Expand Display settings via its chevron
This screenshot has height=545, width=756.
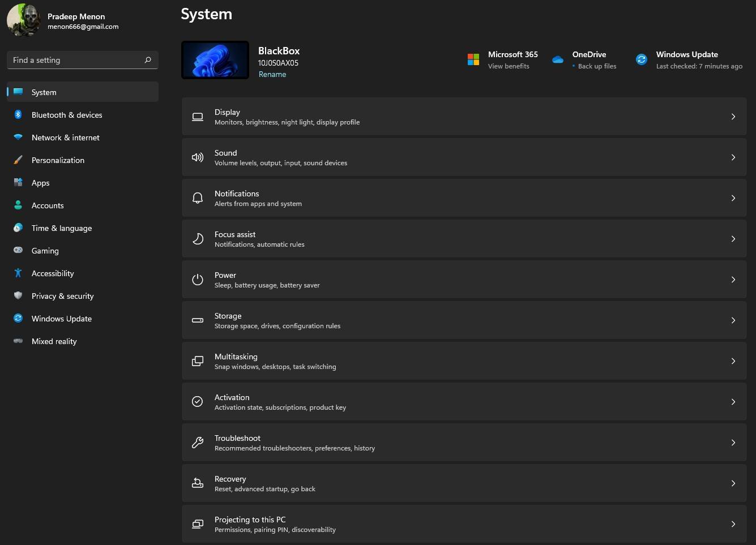(733, 117)
